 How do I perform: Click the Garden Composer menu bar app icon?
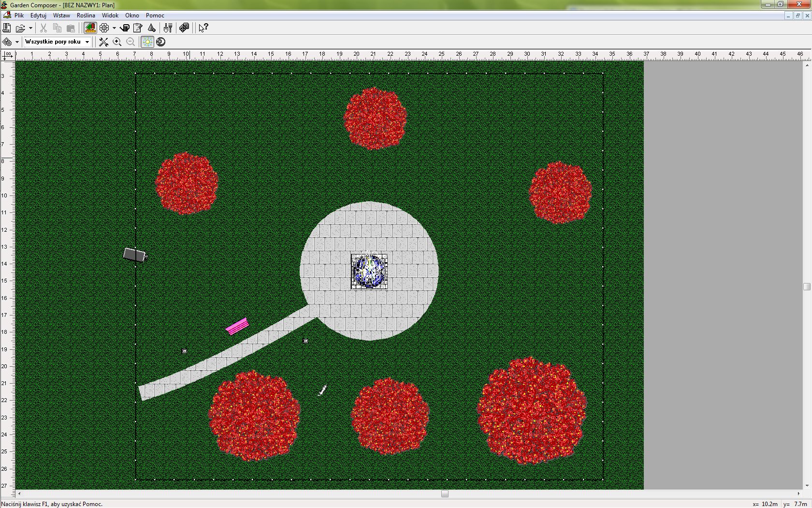(x=7, y=15)
